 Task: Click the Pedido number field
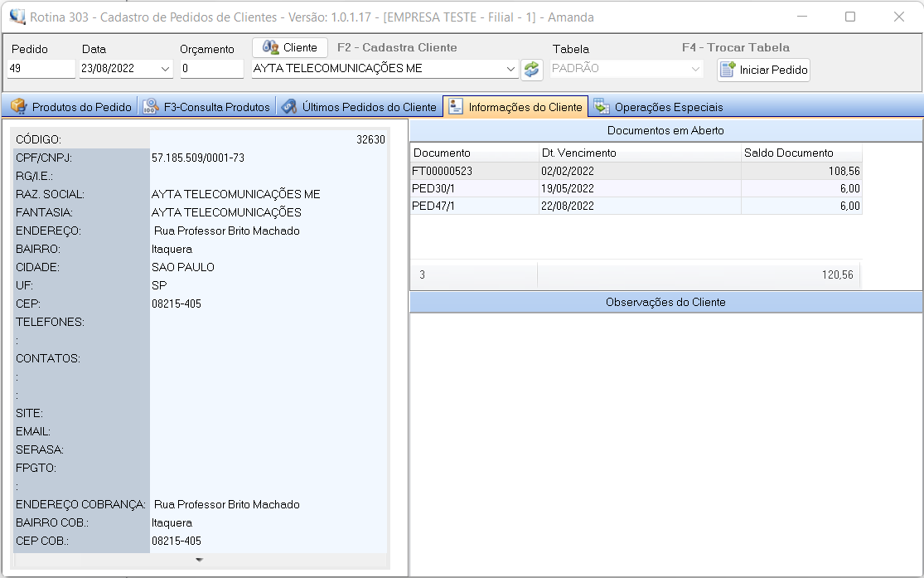coord(41,69)
